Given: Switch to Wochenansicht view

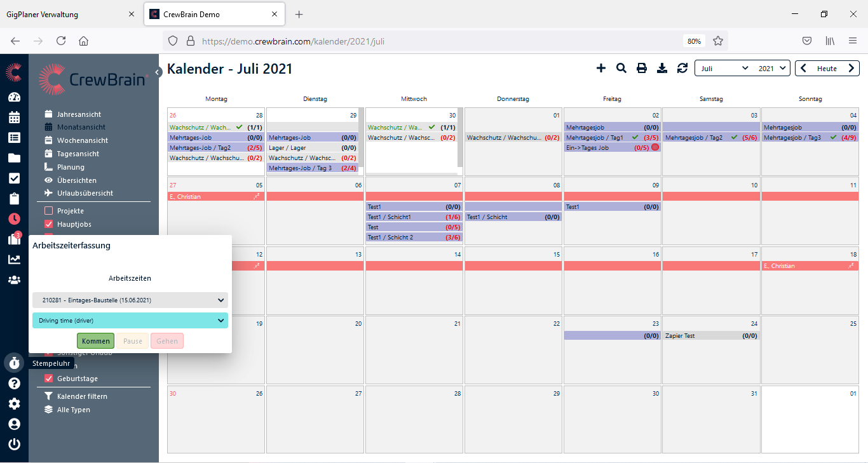Looking at the screenshot, I should click(82, 140).
